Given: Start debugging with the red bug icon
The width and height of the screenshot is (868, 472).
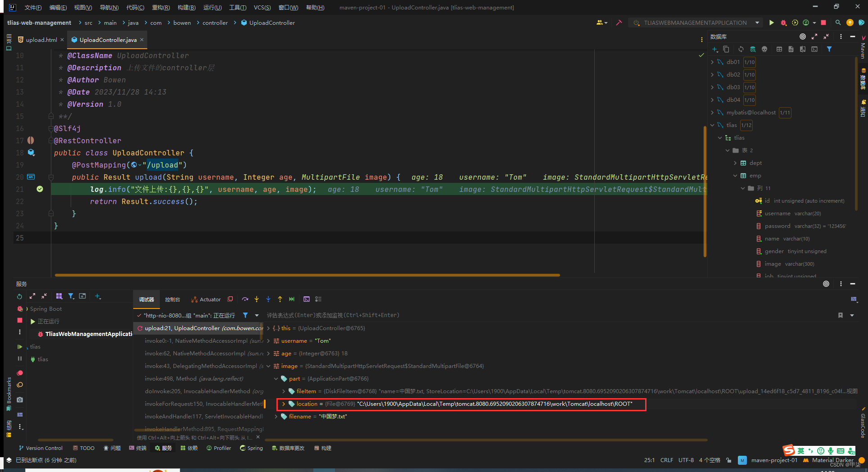Looking at the screenshot, I should pyautogui.click(x=783, y=23).
